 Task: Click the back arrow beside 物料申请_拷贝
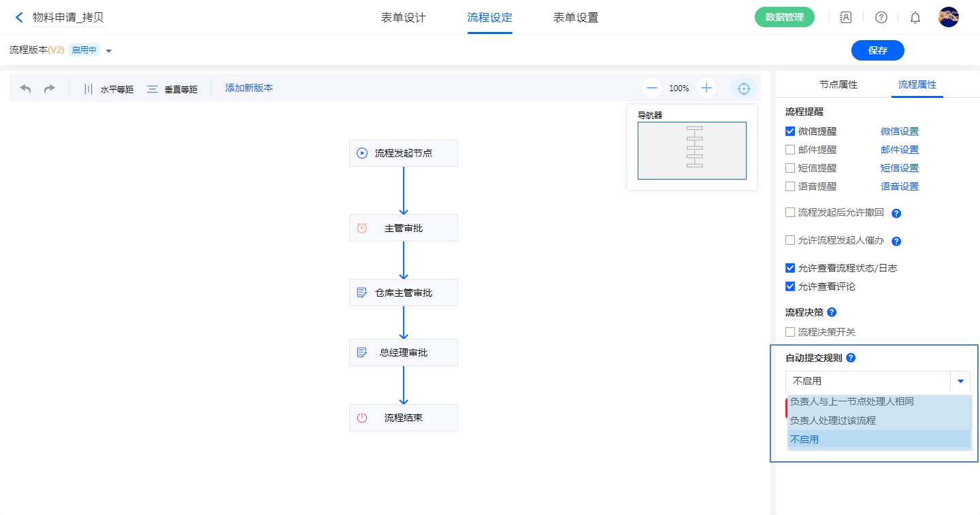19,18
